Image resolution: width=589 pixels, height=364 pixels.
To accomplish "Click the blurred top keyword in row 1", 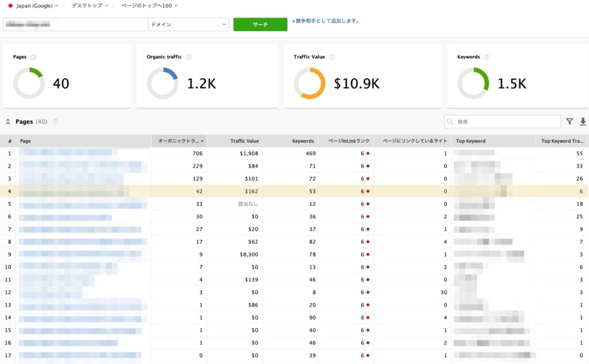I will click(x=474, y=153).
